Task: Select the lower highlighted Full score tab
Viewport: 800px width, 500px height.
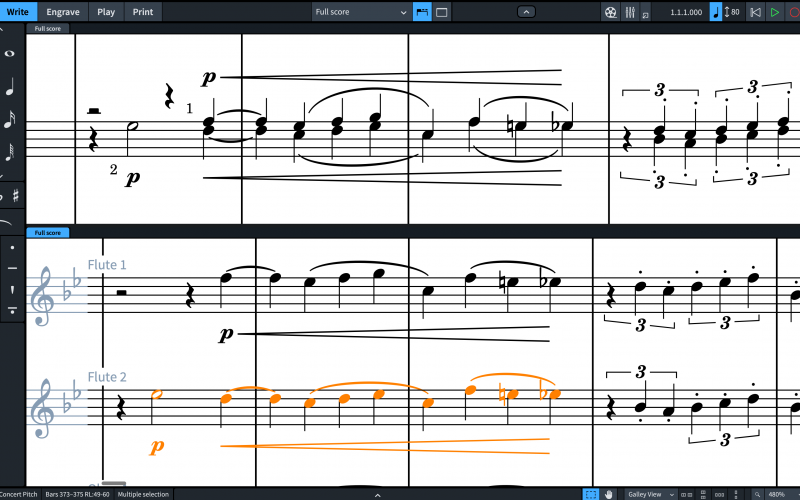Action: tap(47, 233)
